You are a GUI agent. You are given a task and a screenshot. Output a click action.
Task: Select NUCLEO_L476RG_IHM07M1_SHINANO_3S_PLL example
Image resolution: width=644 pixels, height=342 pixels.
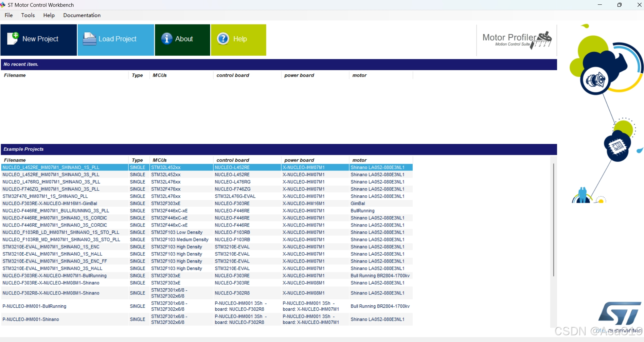coord(207,182)
